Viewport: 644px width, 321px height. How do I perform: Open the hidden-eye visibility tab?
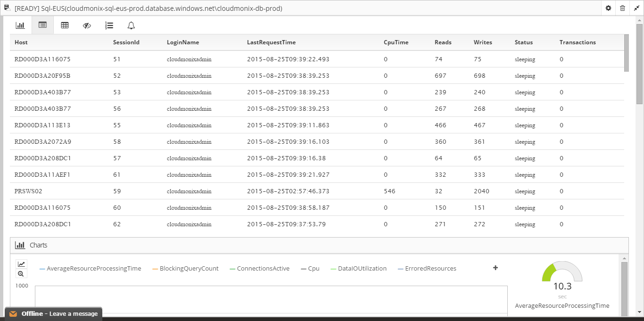(x=87, y=25)
